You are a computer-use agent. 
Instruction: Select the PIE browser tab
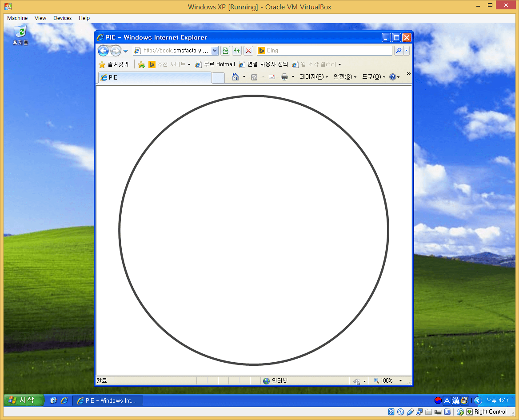click(155, 77)
